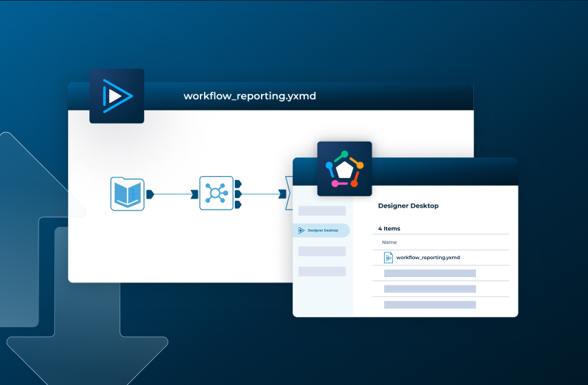Click the Name column header
This screenshot has width=588, height=385.
click(x=389, y=242)
